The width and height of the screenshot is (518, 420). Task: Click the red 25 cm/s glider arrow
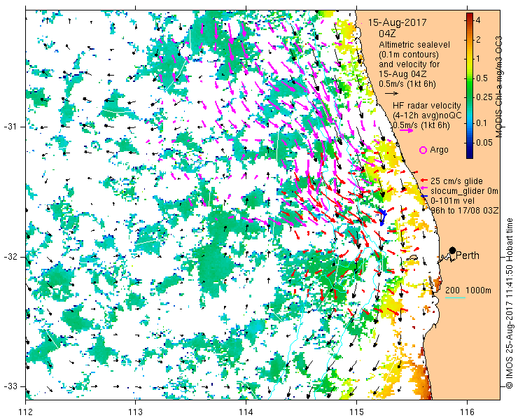click(x=424, y=181)
